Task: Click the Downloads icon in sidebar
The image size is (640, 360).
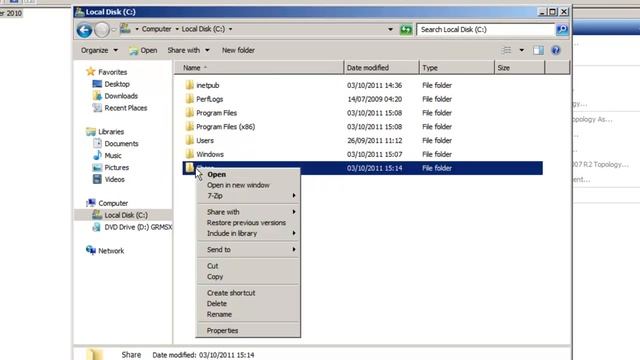Action: click(x=97, y=96)
